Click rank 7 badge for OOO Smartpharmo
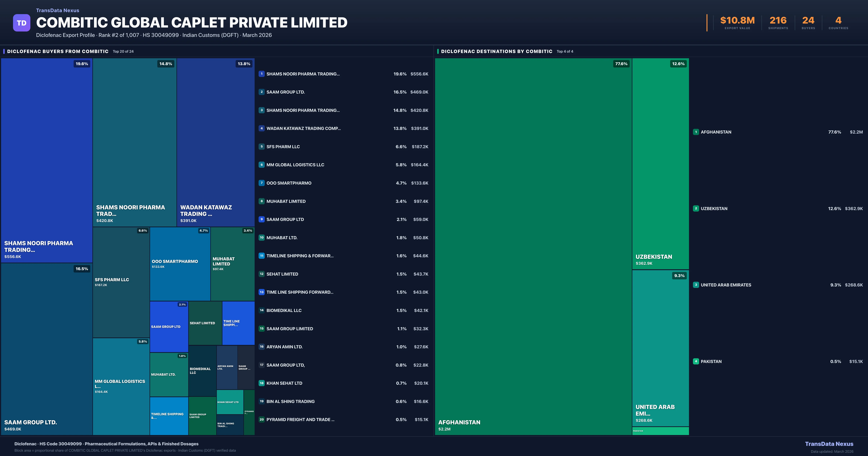This screenshot has height=456, width=868. click(261, 183)
